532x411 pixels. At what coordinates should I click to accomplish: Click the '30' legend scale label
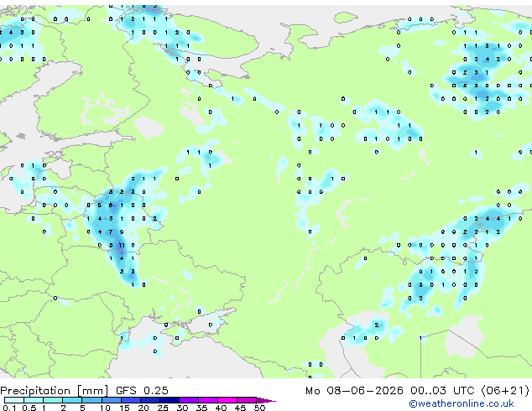point(182,408)
